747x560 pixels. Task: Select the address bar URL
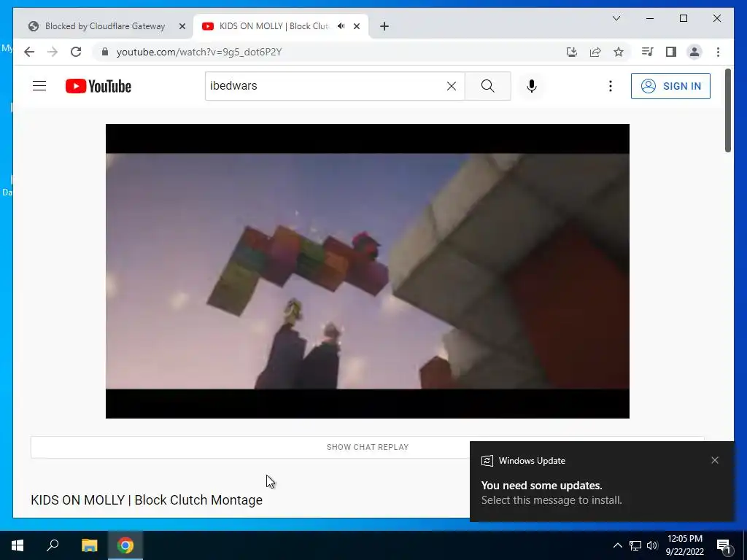click(199, 52)
